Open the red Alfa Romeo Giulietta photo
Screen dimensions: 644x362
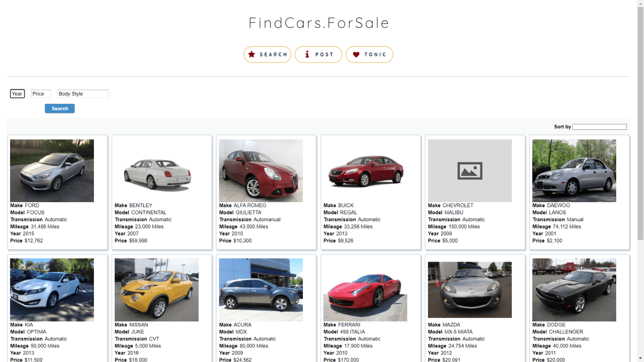pos(261,171)
